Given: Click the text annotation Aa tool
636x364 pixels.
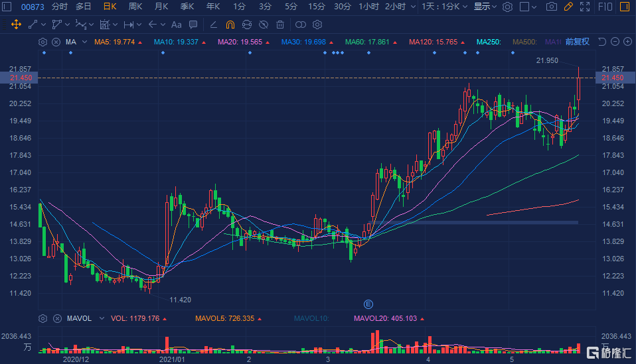Looking at the screenshot, I should click(x=176, y=25).
